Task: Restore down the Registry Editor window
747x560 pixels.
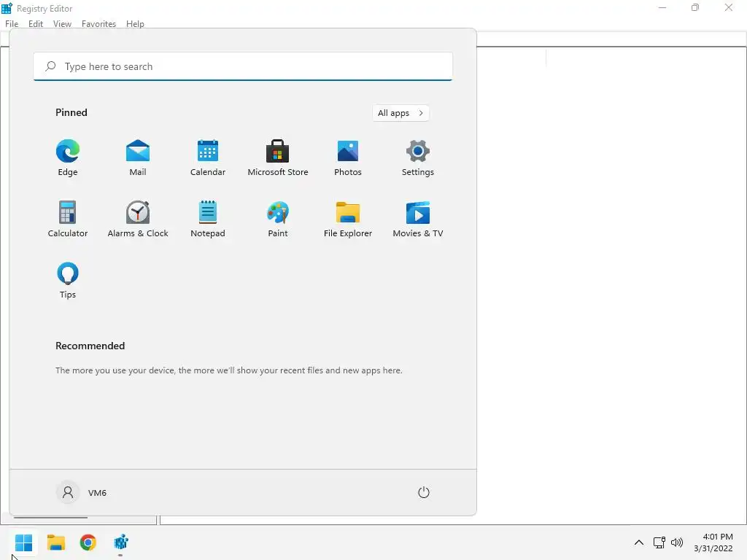Action: 695,7
